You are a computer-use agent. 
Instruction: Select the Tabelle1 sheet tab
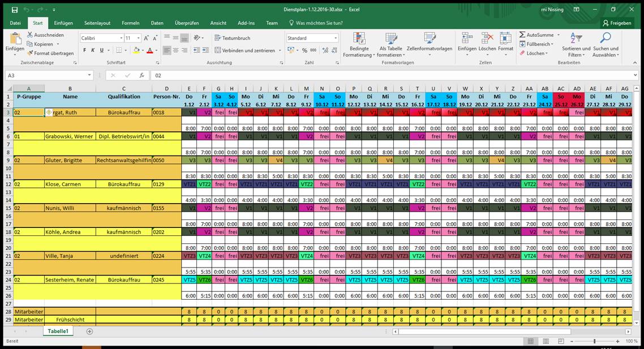58,331
